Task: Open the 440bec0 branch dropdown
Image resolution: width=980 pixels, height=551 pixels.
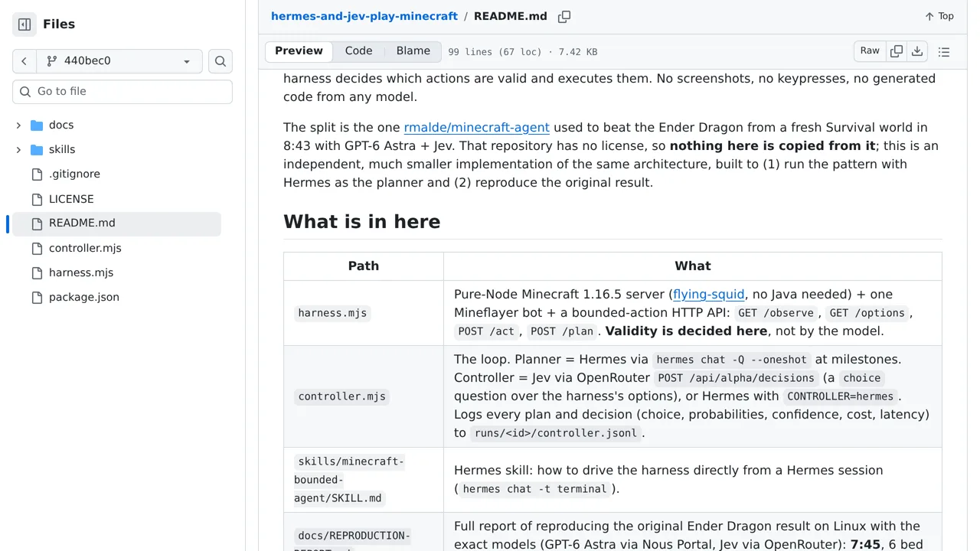Action: 119,61
